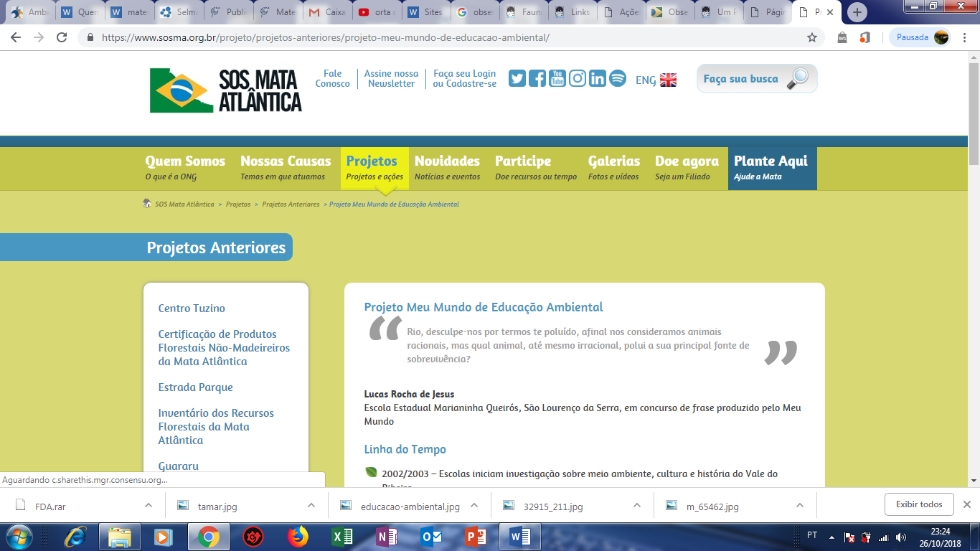Open the LinkedIn icon
Screen dimensions: 980x551
598,79
